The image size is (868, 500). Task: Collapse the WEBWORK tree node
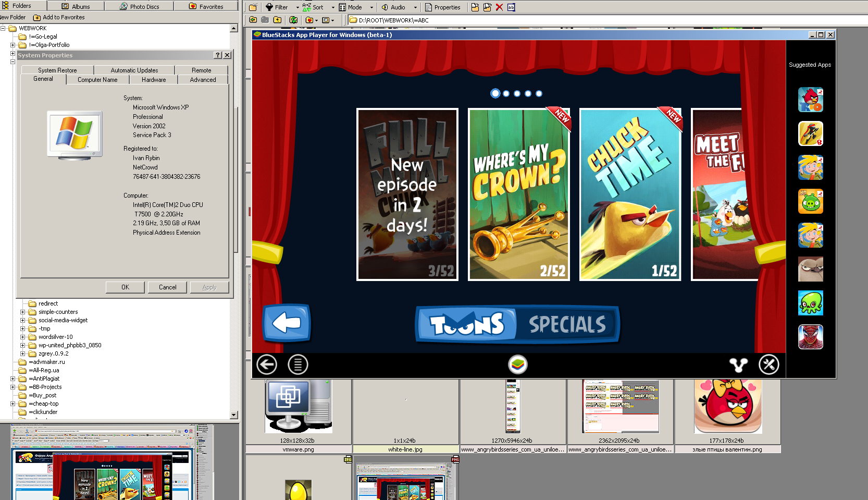(3, 28)
